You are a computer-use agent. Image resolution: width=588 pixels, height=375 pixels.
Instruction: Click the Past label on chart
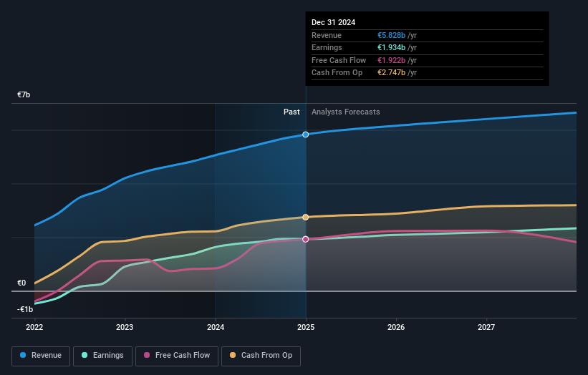pos(291,112)
